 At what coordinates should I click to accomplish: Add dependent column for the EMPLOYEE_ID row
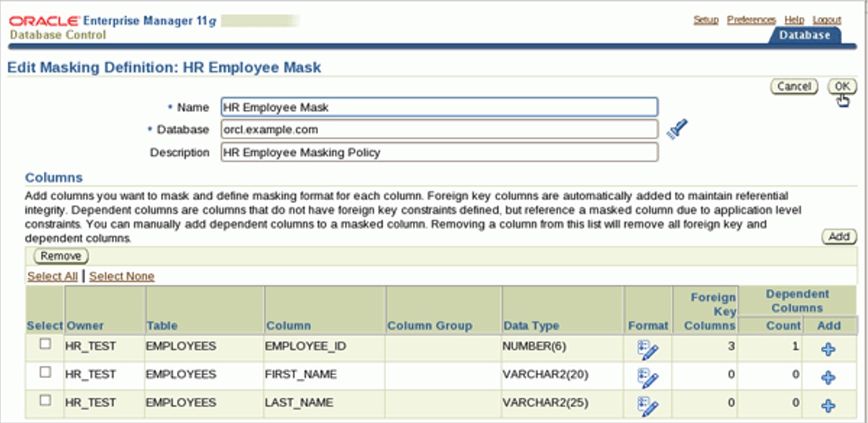[x=829, y=349]
